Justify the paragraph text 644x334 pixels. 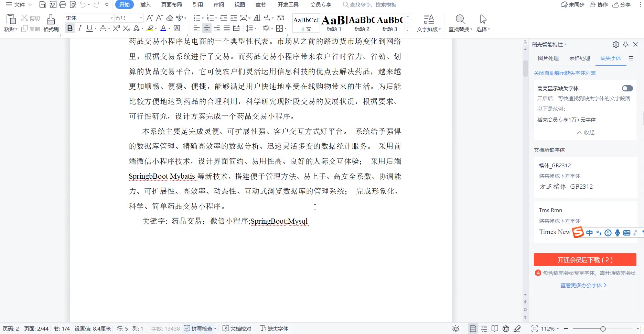coord(227,29)
